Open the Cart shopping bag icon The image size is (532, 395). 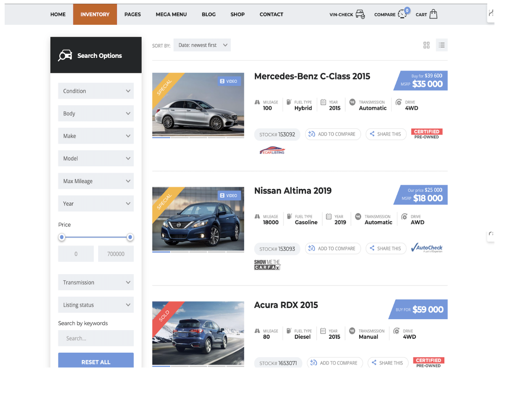(x=434, y=14)
